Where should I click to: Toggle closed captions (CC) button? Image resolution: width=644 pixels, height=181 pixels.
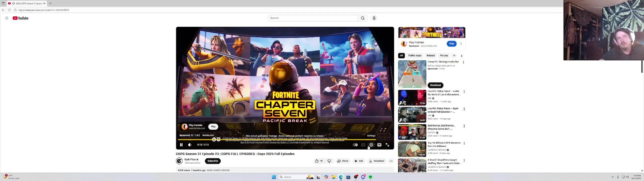[363, 145]
